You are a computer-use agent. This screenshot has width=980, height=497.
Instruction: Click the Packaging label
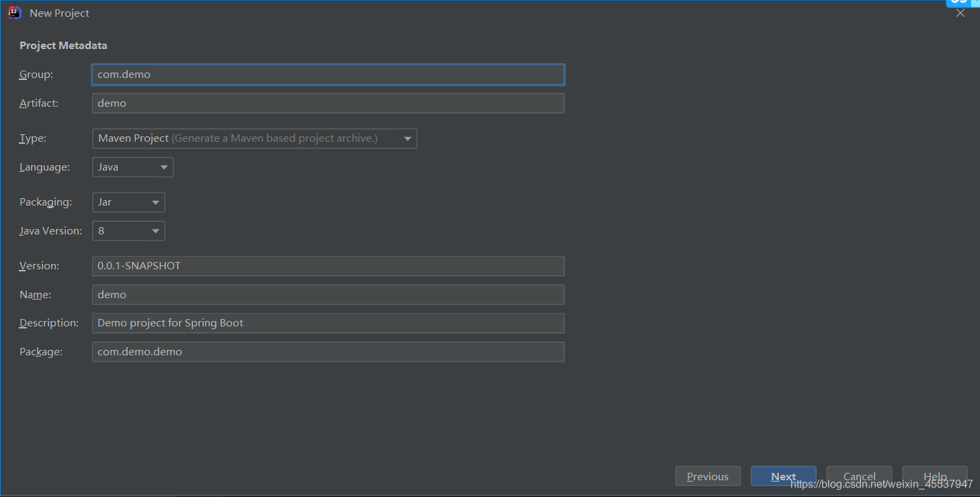tap(45, 202)
